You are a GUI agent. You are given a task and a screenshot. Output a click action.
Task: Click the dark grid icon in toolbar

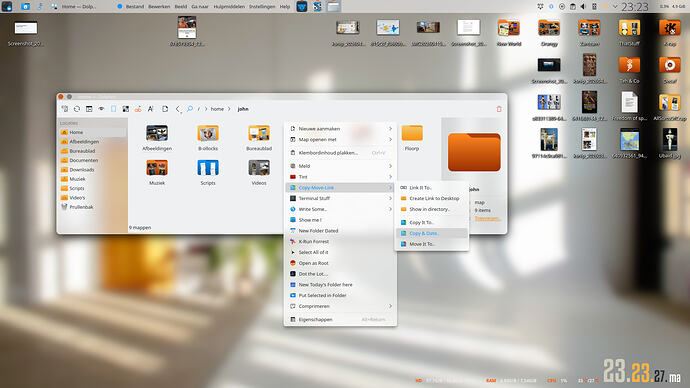126,109
